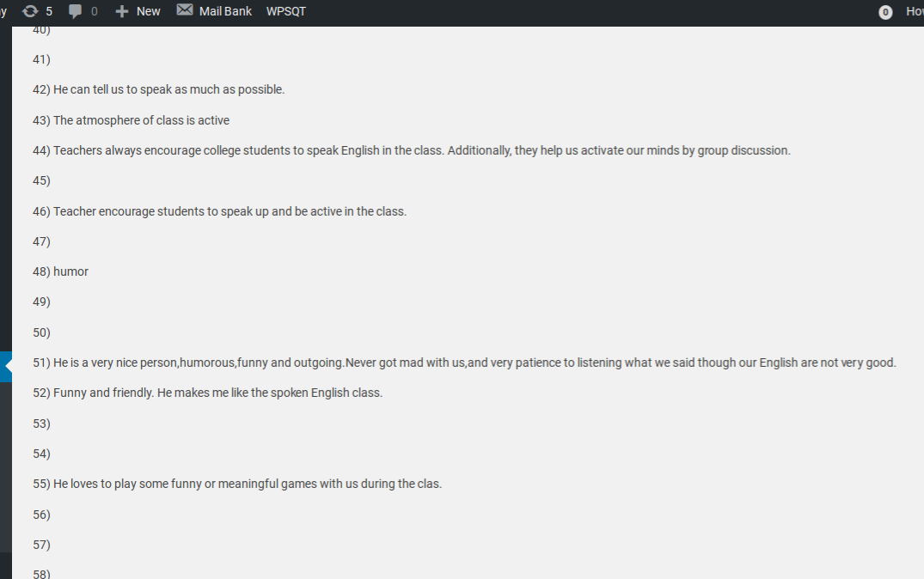Open the updates circular arrows icon
This screenshot has height=579, width=924.
(29, 11)
